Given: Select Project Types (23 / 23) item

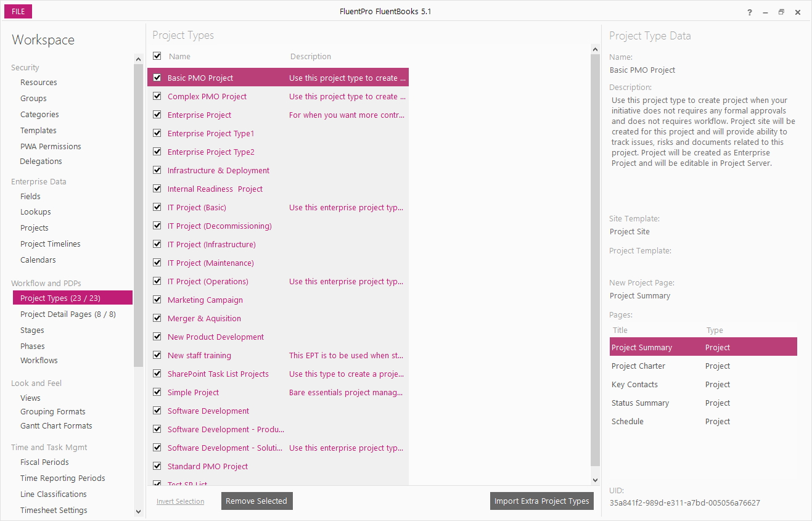Looking at the screenshot, I should point(73,298).
